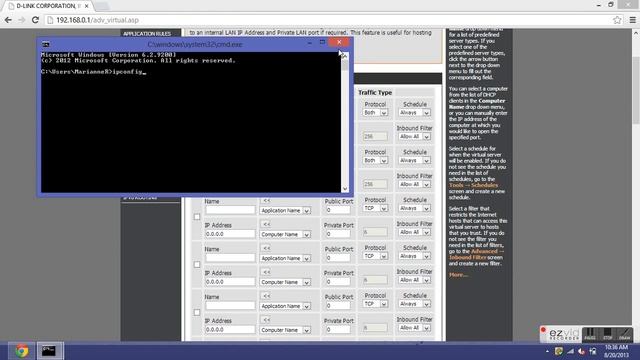
Task: Open the Chrome menu (three lines)
Action: tap(632, 20)
